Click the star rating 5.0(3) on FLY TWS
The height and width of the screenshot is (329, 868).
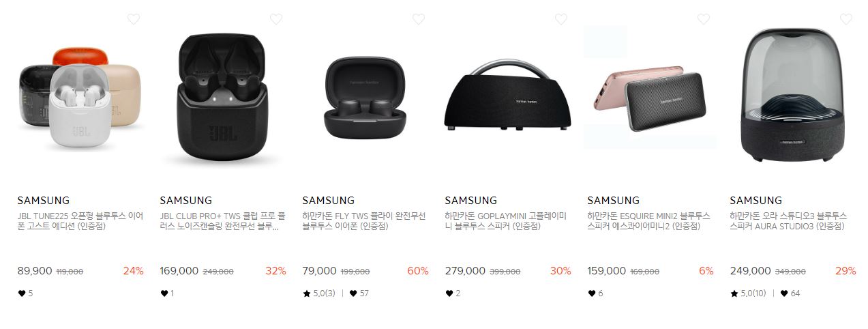tap(318, 294)
